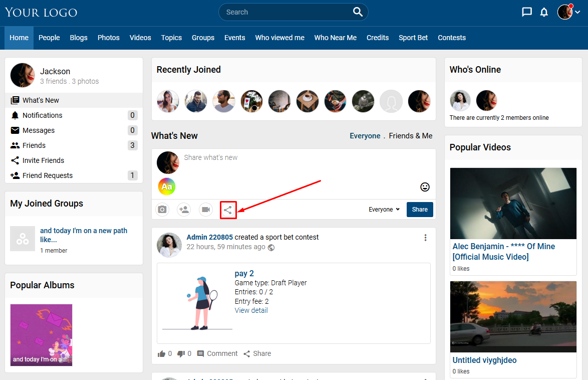Image resolution: width=588 pixels, height=380 pixels.
Task: Open Invite Friends in sidebar
Action: (74, 160)
